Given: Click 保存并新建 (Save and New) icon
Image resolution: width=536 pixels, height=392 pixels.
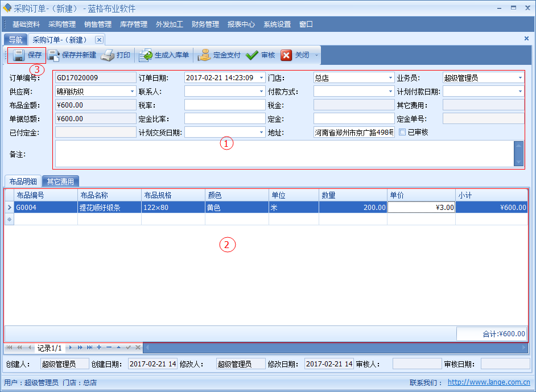Looking at the screenshot, I should pyautogui.click(x=54, y=55).
